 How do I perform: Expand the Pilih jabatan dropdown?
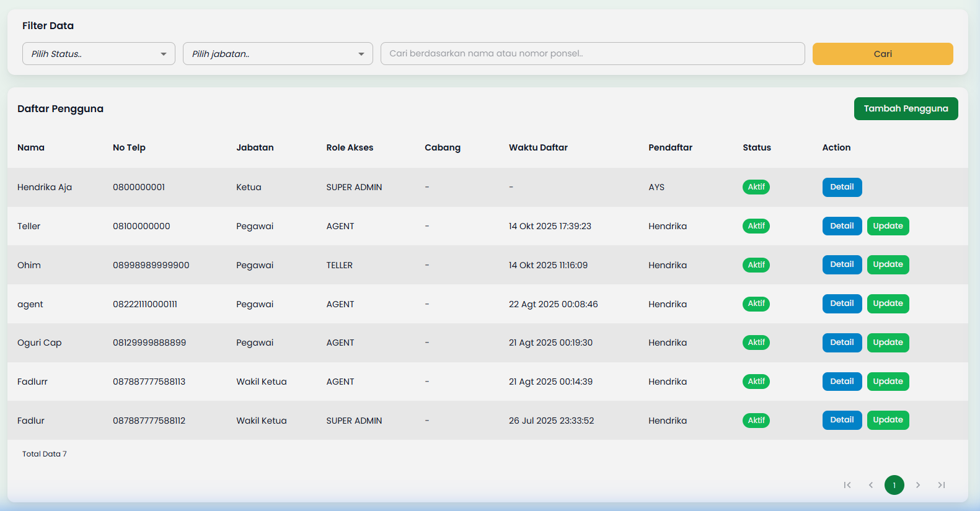(278, 54)
